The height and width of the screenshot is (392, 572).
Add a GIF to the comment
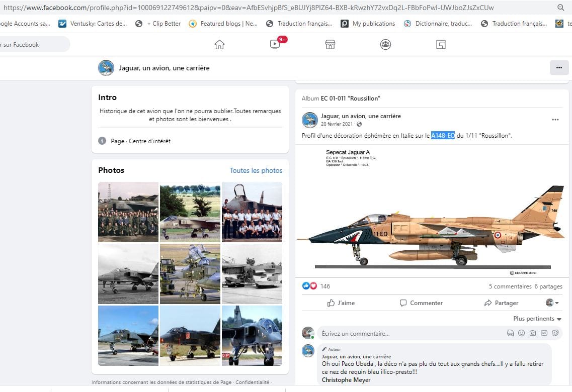(x=544, y=333)
